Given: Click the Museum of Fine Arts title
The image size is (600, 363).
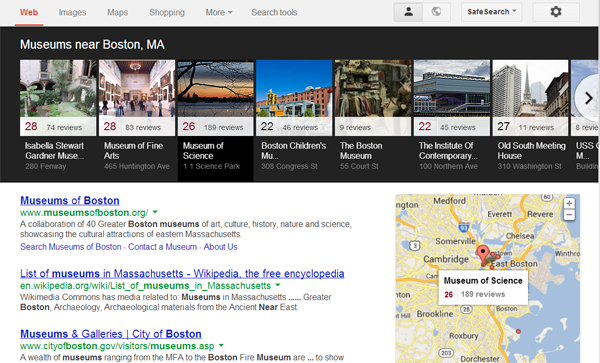Looking at the screenshot, I should click(133, 151).
